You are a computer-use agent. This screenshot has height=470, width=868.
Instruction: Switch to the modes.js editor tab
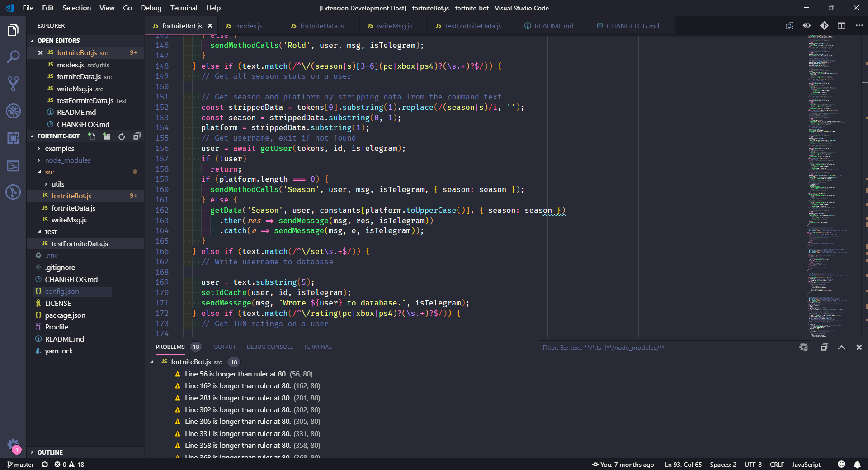[250, 26]
